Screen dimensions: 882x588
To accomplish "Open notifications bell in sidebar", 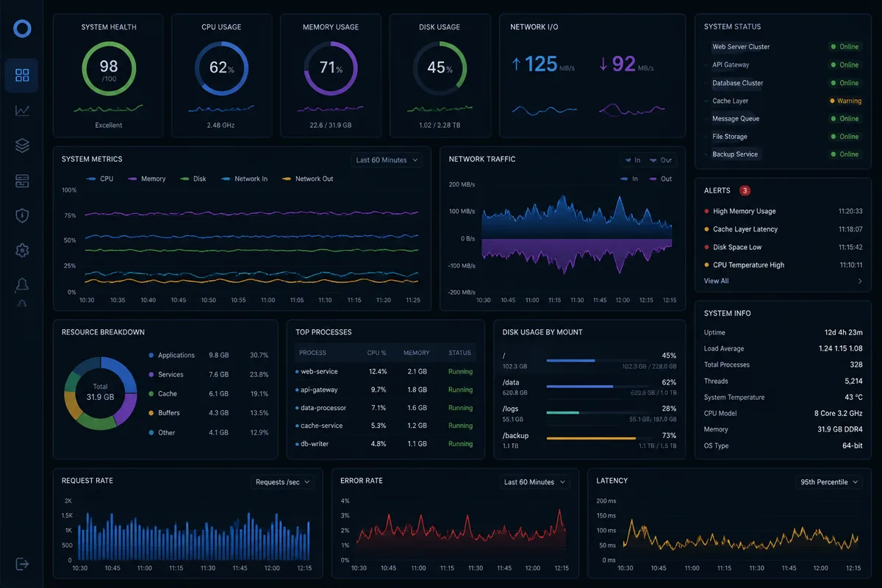I will pyautogui.click(x=22, y=285).
